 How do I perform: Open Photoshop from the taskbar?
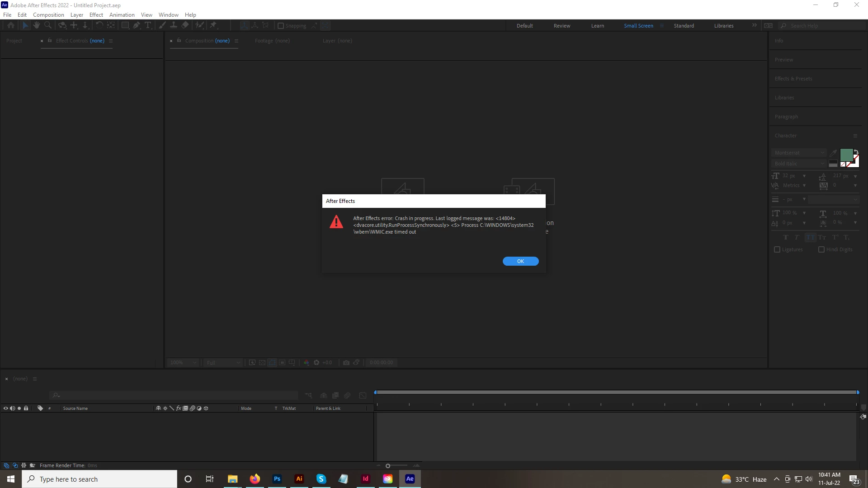point(277,479)
